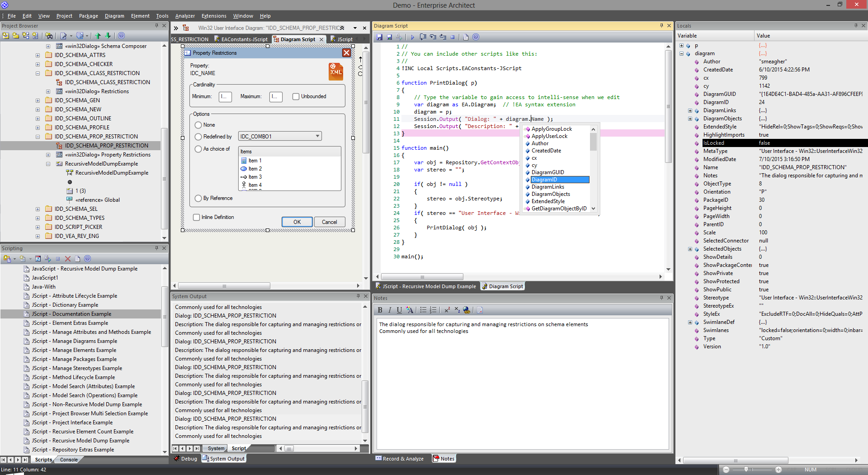The width and height of the screenshot is (868, 475).
Task: Toggle Bold in the Notes toolbar
Action: [x=380, y=310]
